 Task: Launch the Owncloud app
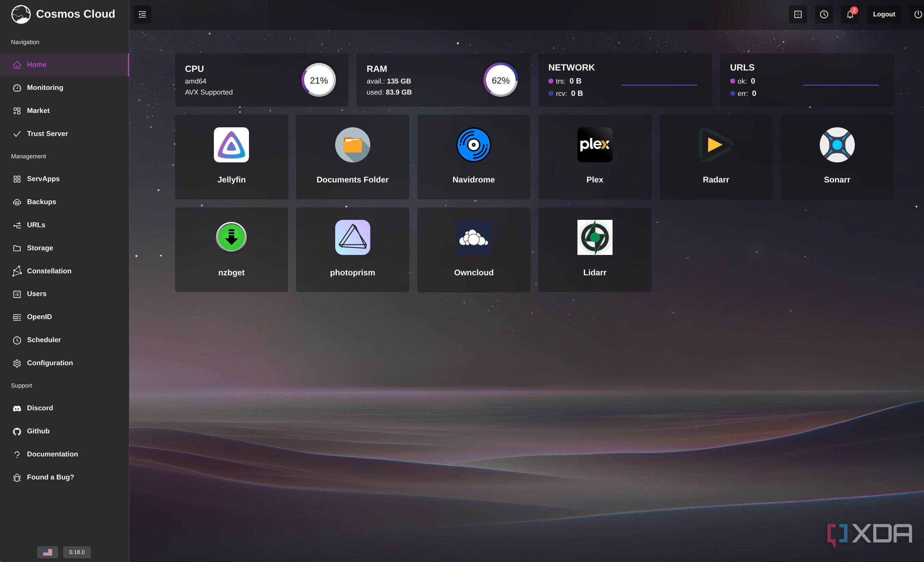pyautogui.click(x=474, y=250)
